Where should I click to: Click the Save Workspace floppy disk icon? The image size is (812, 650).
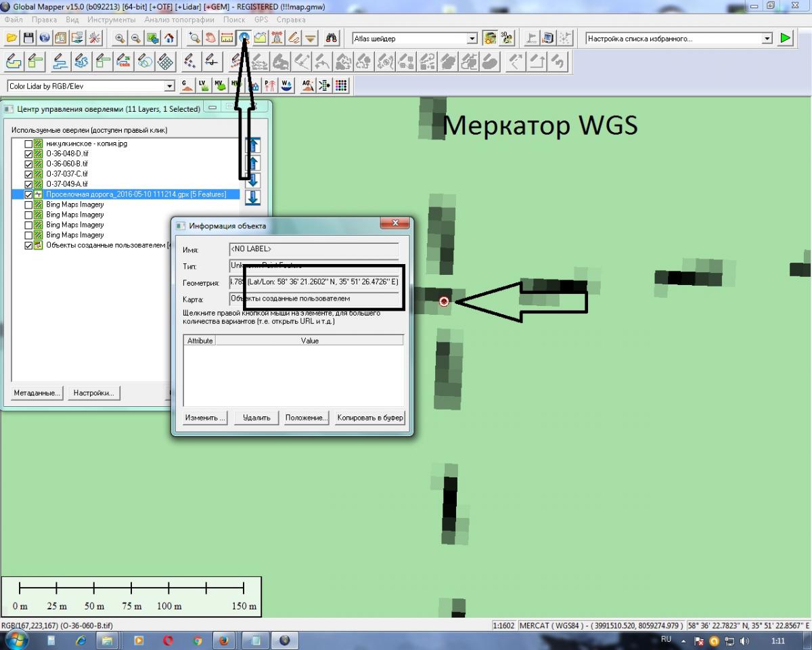pyautogui.click(x=28, y=39)
